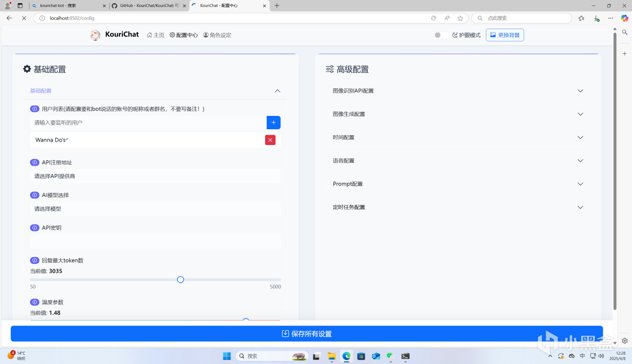The image size is (632, 364).
Task: Click the browser back arrow
Action: click(9, 18)
